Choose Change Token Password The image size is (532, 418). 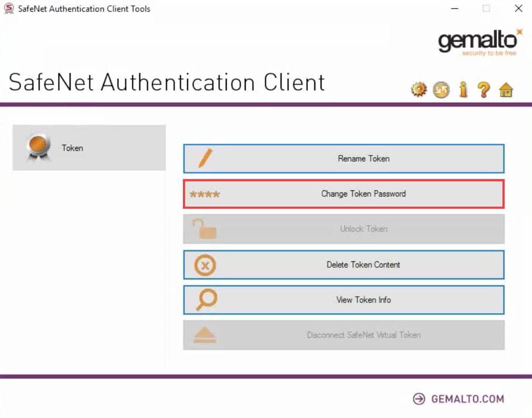(x=363, y=194)
